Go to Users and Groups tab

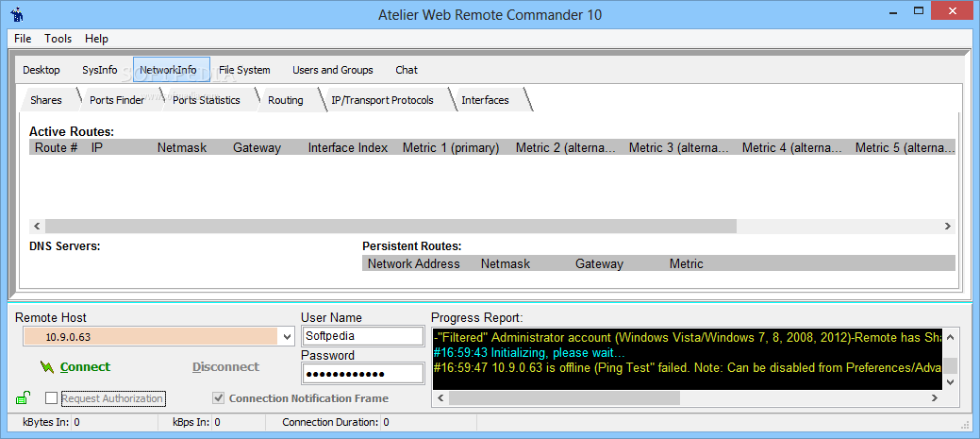click(x=333, y=70)
